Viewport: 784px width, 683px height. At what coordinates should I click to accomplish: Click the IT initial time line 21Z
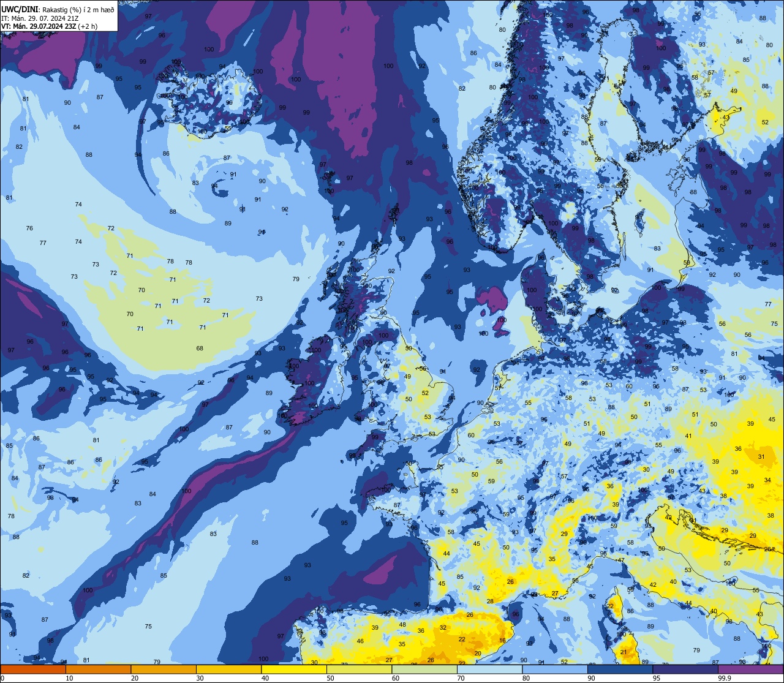tap(40, 18)
